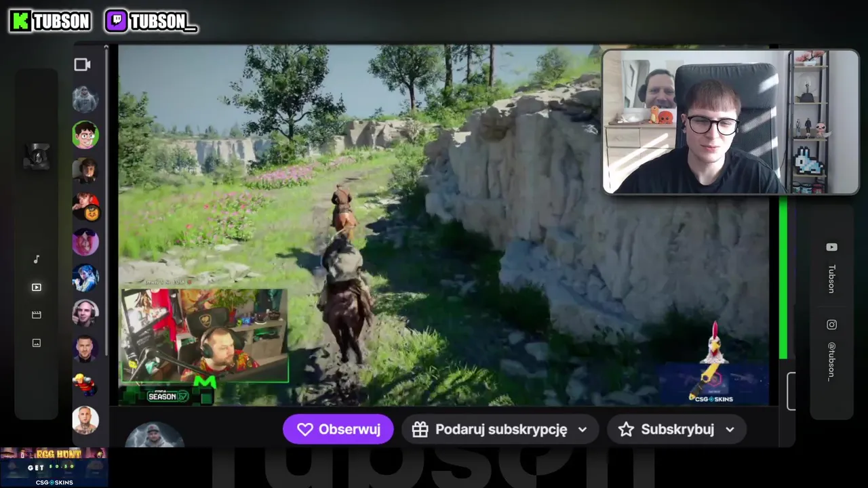Click the clapperboard clips icon
Viewport: 868px width, 488px height.
pos(37,315)
